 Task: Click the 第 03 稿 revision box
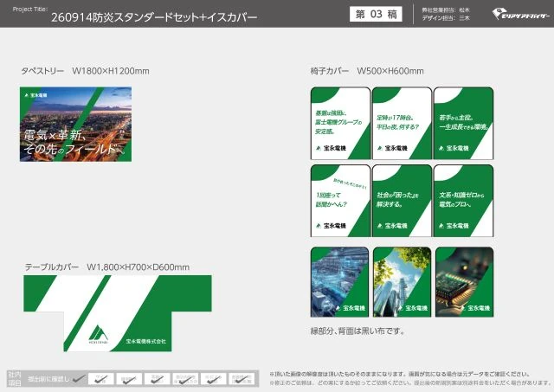(376, 14)
